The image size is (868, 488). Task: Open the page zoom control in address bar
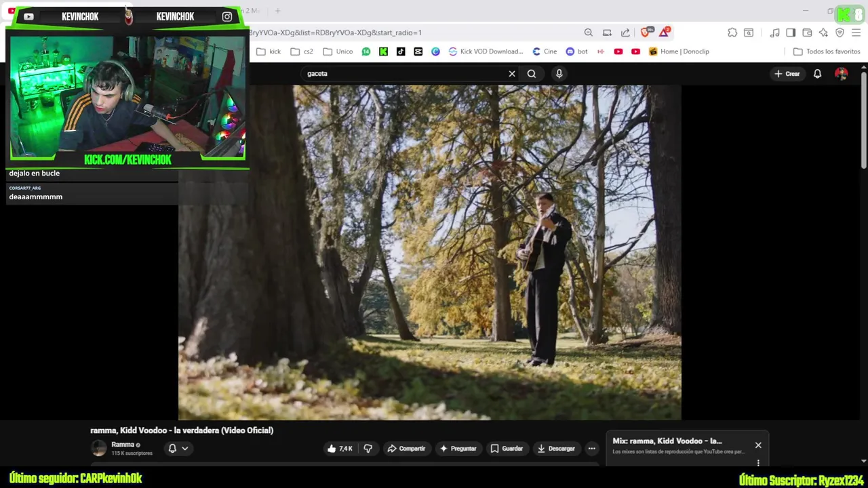click(589, 33)
